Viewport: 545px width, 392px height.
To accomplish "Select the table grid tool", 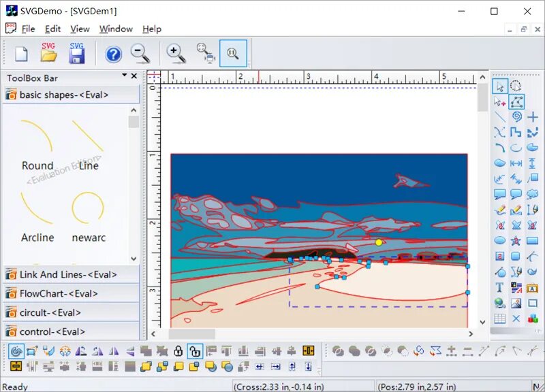I will pyautogui.click(x=500, y=318).
